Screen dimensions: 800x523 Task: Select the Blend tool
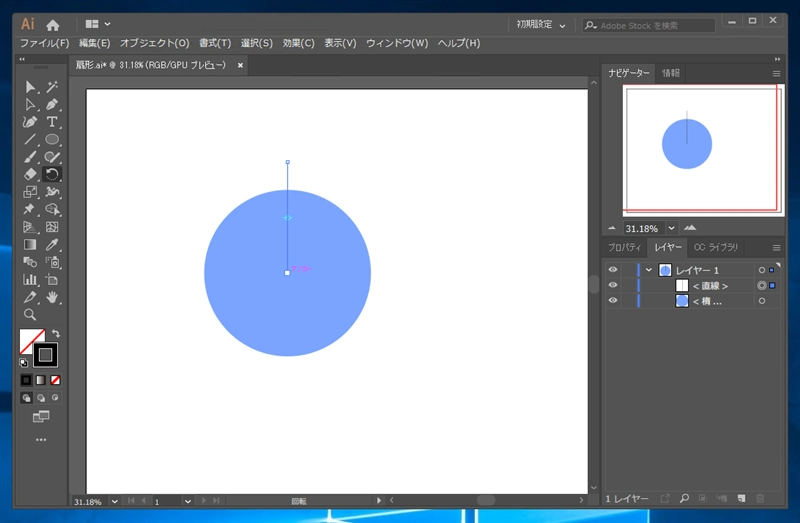click(30, 262)
